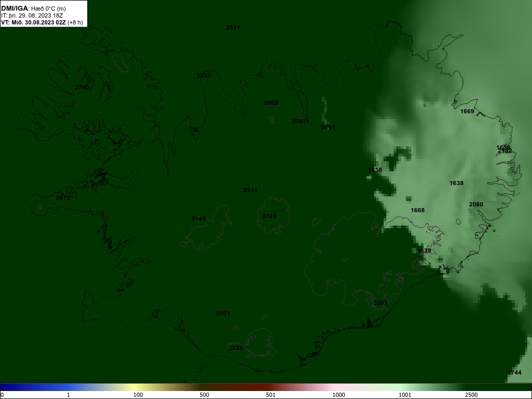The width and height of the screenshot is (532, 399).
Task: Click the 500 label on the color scale
Action: [x=204, y=395]
